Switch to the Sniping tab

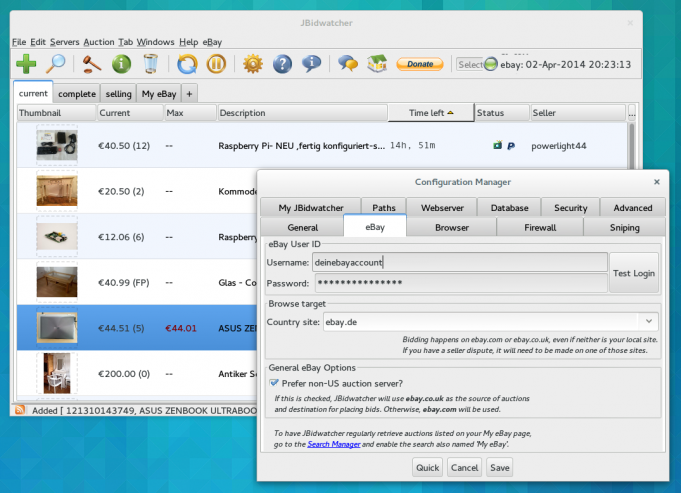(625, 228)
